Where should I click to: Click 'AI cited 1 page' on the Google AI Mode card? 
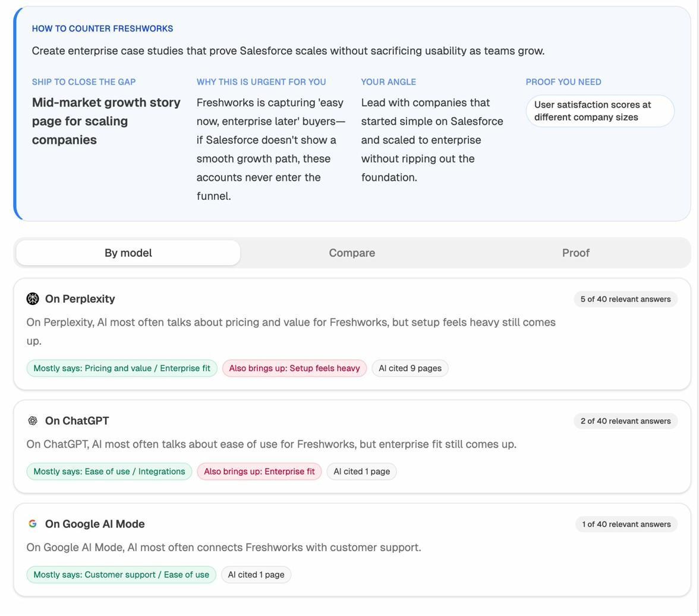(x=256, y=574)
